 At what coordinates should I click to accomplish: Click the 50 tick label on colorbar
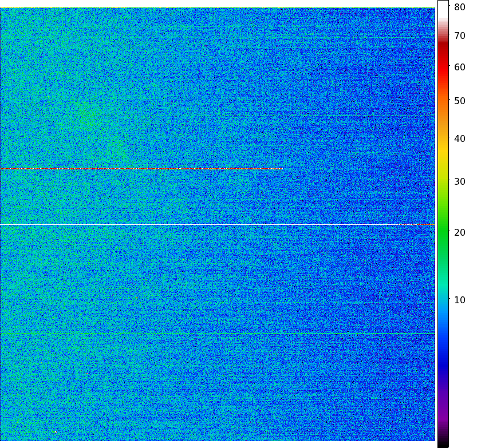(x=460, y=101)
